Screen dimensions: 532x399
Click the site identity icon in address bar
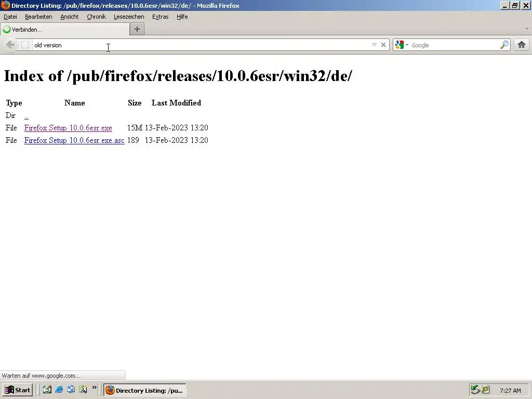pyautogui.click(x=25, y=45)
